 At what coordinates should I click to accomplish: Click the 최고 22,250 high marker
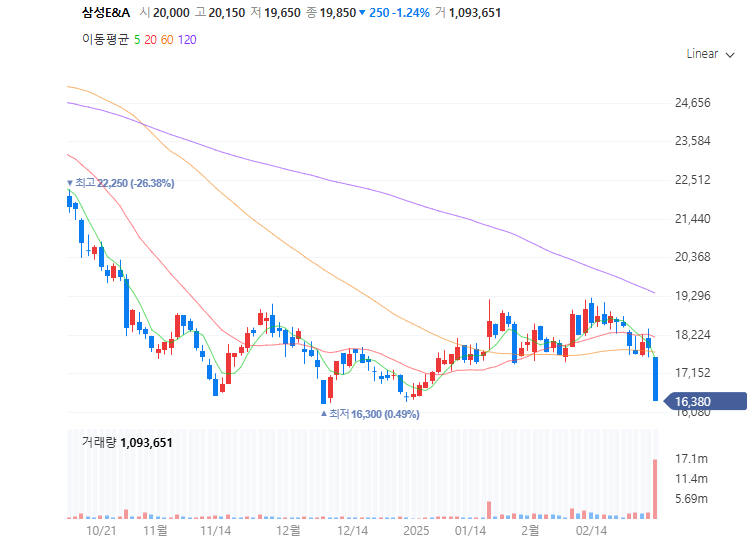click(121, 183)
